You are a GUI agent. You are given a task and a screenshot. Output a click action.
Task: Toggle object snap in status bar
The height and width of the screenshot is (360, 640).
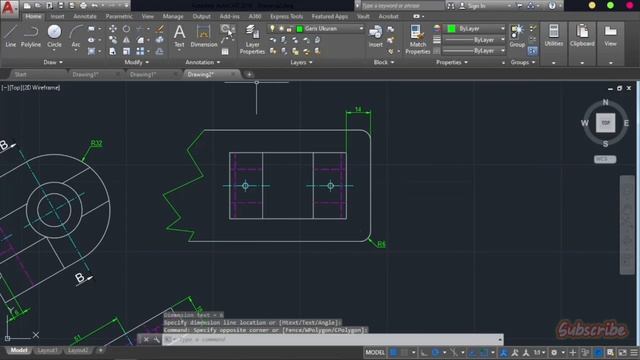tap(484, 352)
